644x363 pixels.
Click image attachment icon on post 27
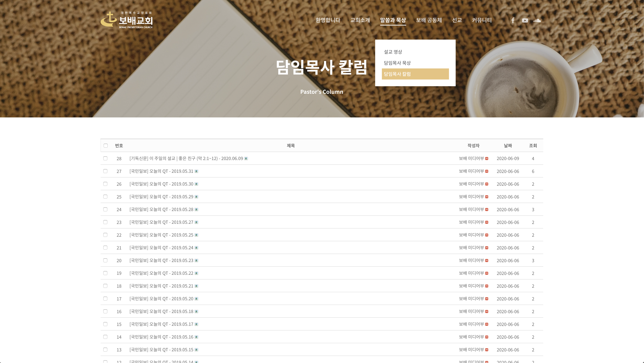pyautogui.click(x=197, y=171)
